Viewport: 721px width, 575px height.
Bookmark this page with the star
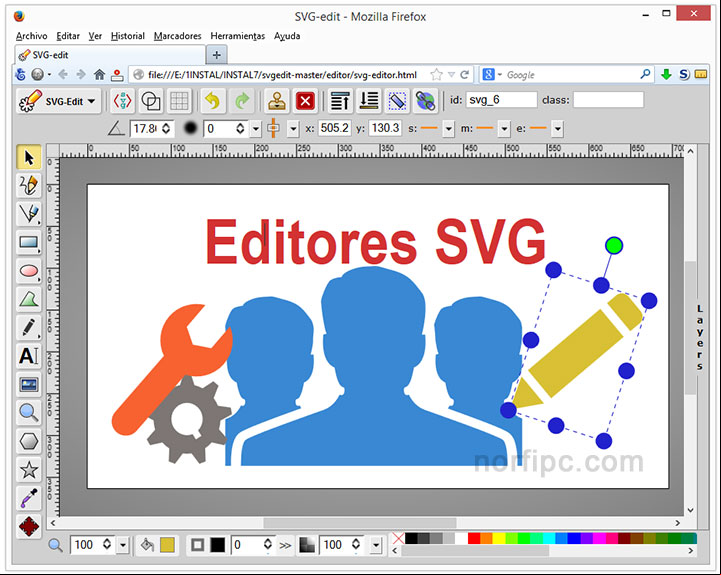436,75
